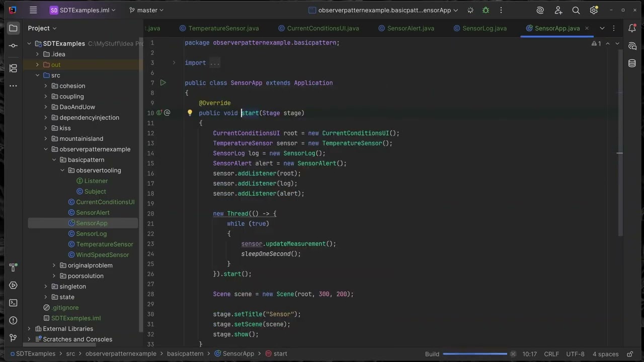Switch to TemperatureSensor.java tab
Image resolution: width=644 pixels, height=362 pixels.
(x=219, y=28)
